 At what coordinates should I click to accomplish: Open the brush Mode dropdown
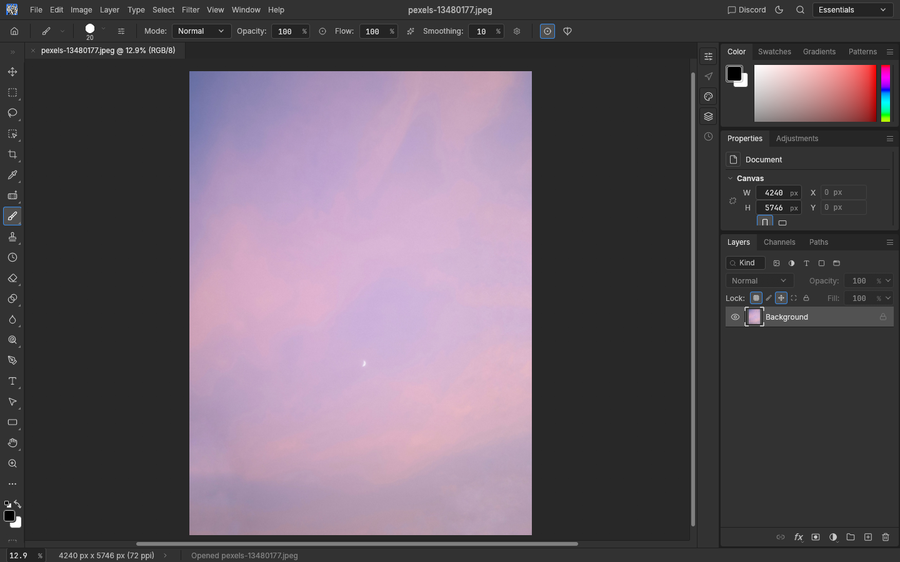click(x=201, y=31)
